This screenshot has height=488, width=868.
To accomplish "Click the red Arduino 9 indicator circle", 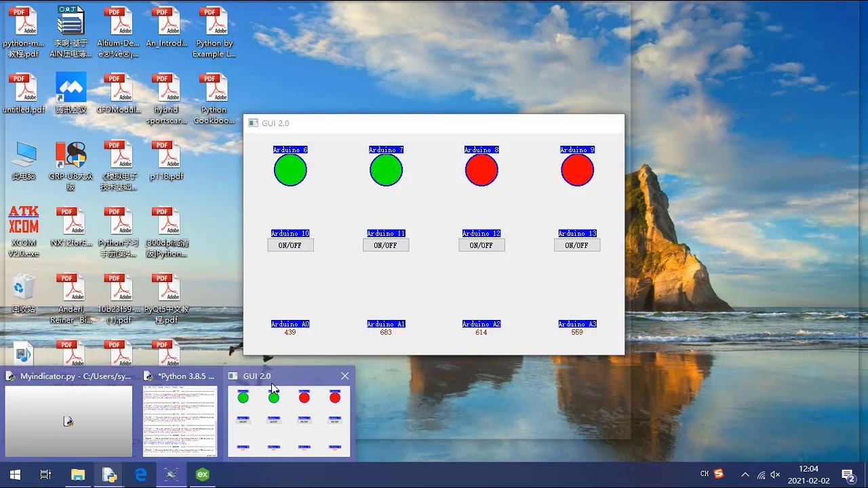I will (577, 170).
